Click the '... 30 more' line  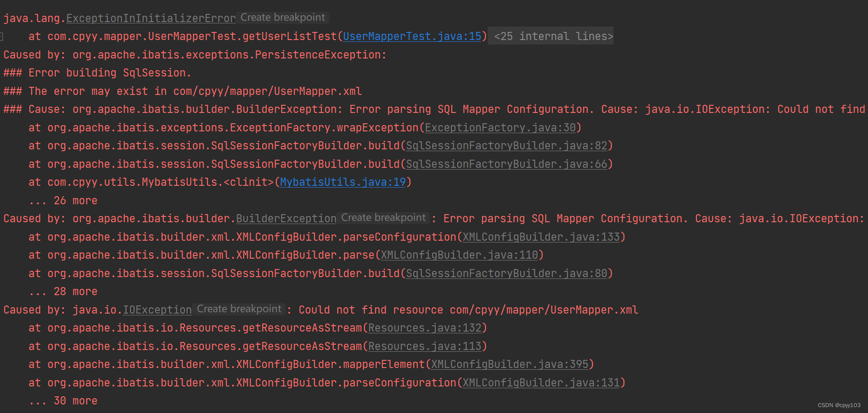(63, 401)
